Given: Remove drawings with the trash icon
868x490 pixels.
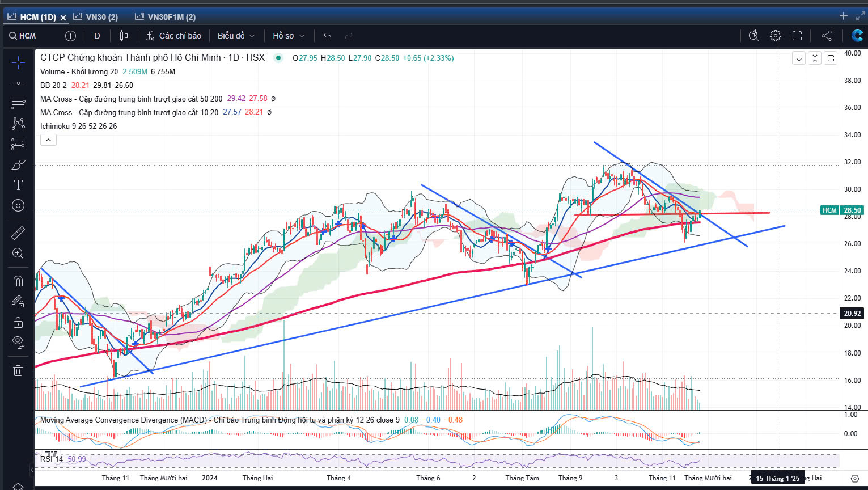Looking at the screenshot, I should tap(18, 370).
